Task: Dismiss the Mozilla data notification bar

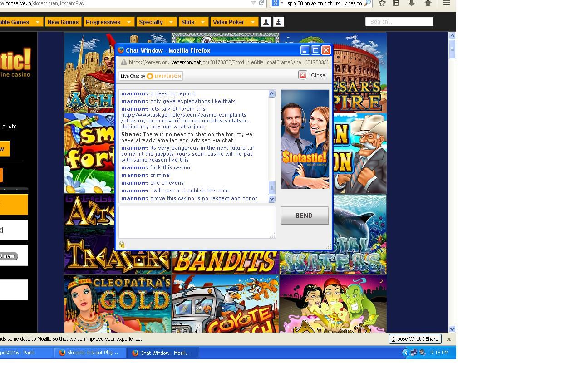Action: [x=449, y=339]
